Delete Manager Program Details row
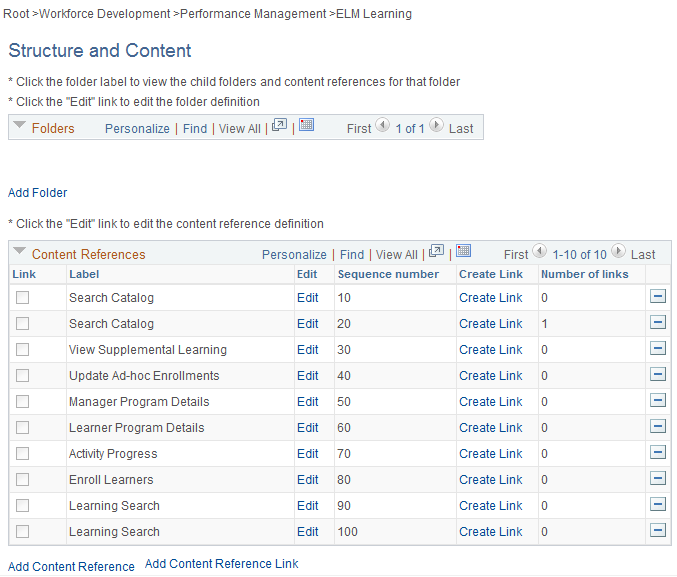The width and height of the screenshot is (677, 577). tap(658, 400)
